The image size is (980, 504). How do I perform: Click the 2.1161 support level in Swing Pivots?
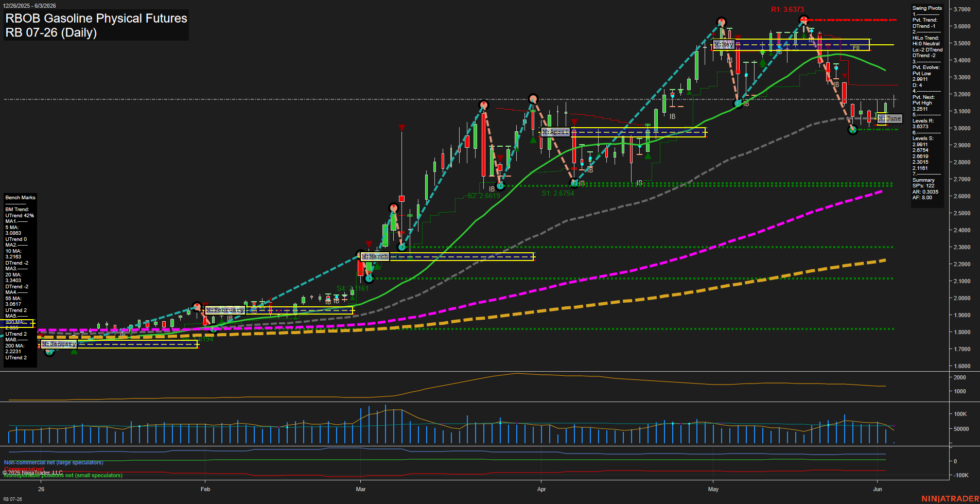pyautogui.click(x=920, y=168)
